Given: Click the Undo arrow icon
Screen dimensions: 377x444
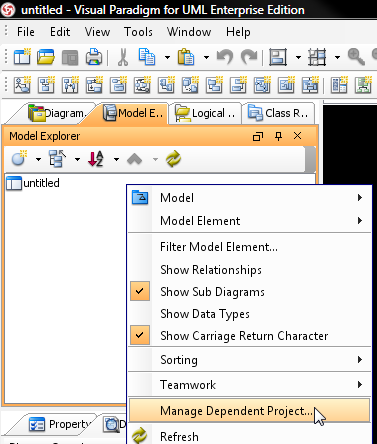Looking at the screenshot, I should [225, 57].
